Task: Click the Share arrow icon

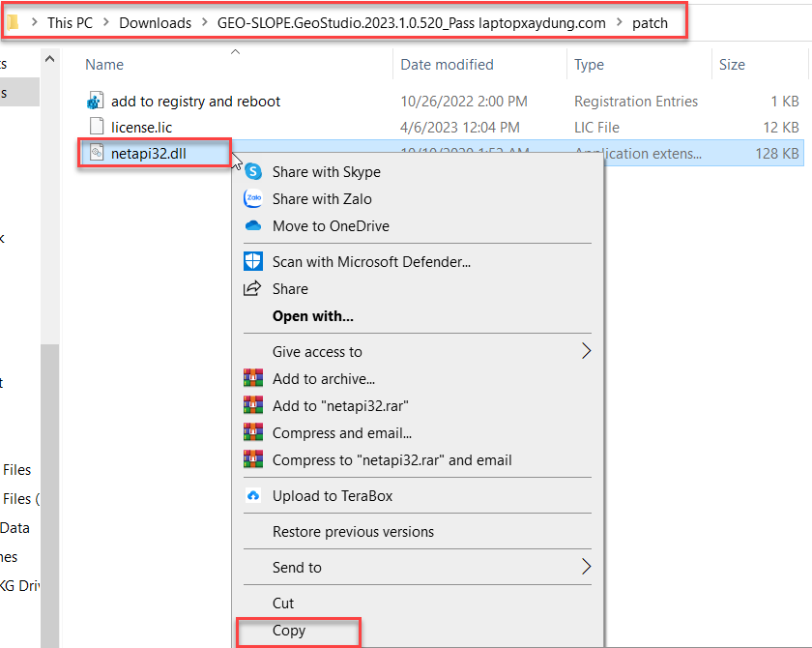Action: point(253,287)
